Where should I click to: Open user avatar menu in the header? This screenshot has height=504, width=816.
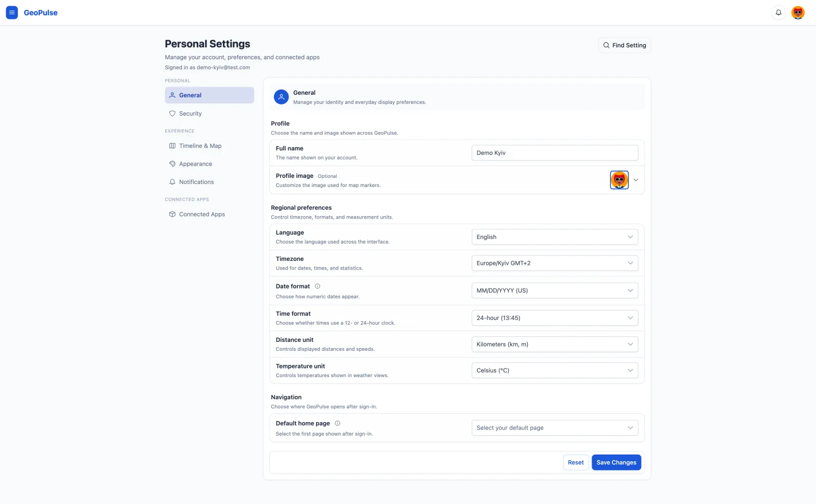(798, 13)
